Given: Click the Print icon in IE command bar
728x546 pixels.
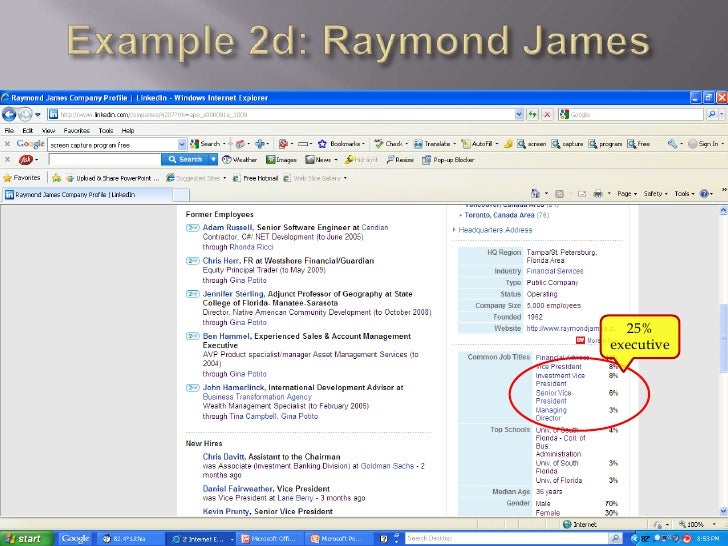Looking at the screenshot, I should pos(598,194).
